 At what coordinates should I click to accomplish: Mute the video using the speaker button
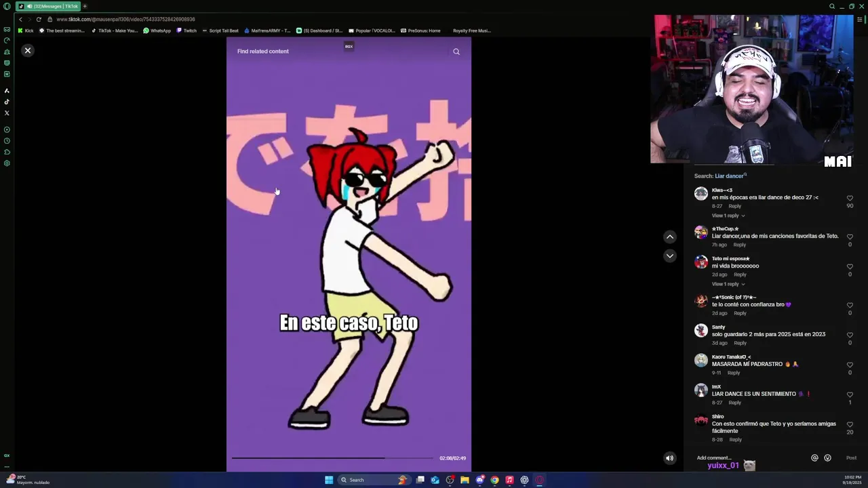[669, 458]
